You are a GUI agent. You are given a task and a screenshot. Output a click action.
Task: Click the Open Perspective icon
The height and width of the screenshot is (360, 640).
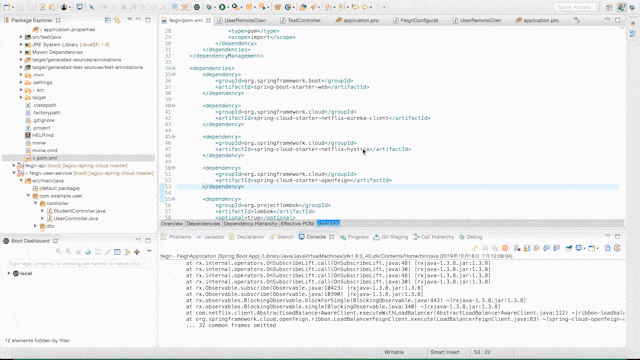pyautogui.click(x=609, y=7)
